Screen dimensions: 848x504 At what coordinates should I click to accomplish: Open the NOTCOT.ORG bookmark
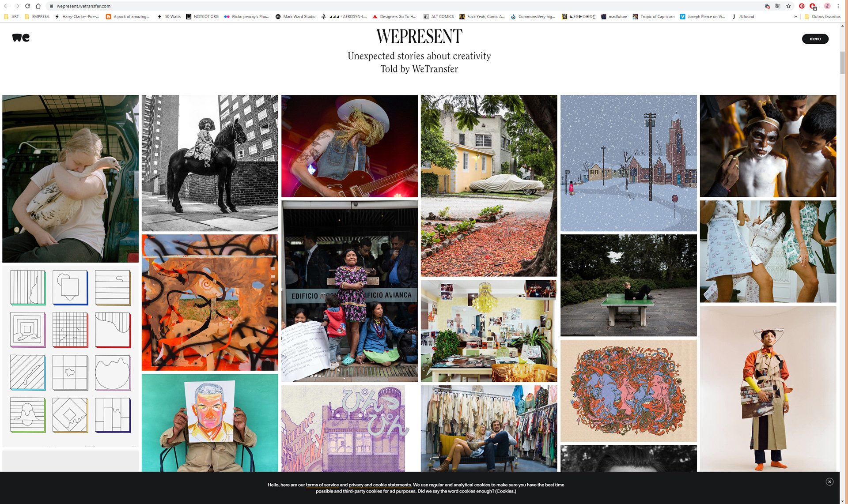(202, 17)
